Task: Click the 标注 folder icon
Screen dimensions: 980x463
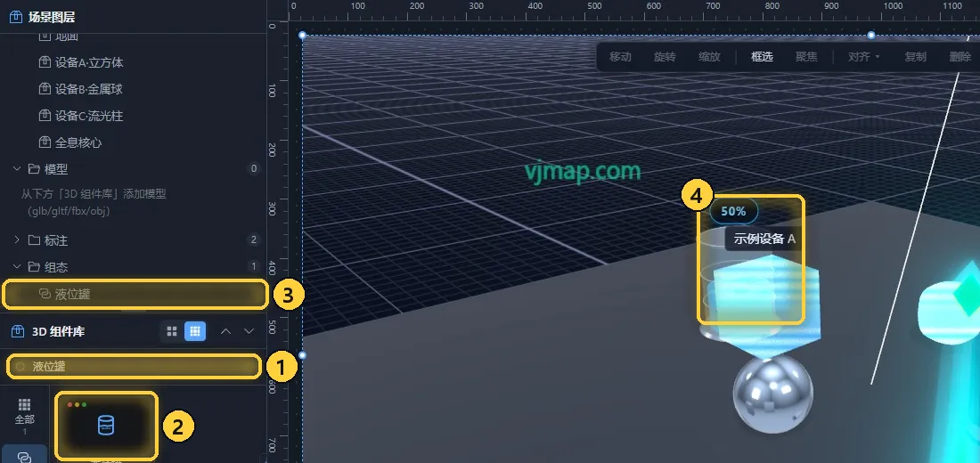Action: [x=34, y=240]
